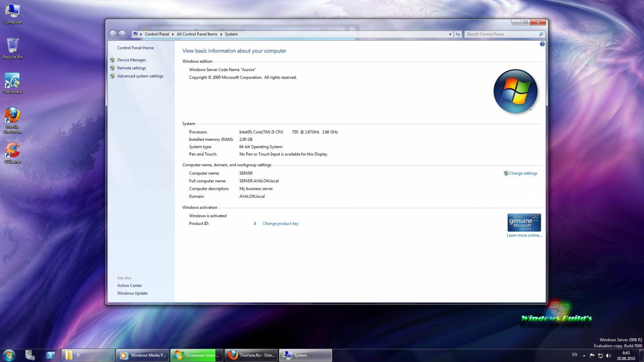Click the Change settings link
This screenshot has height=362, width=644.
click(x=523, y=173)
